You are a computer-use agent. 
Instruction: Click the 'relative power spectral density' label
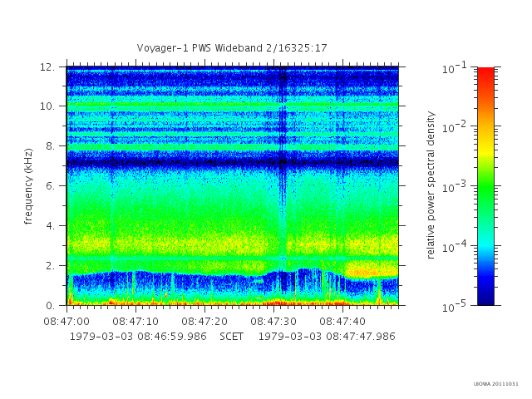(431, 185)
